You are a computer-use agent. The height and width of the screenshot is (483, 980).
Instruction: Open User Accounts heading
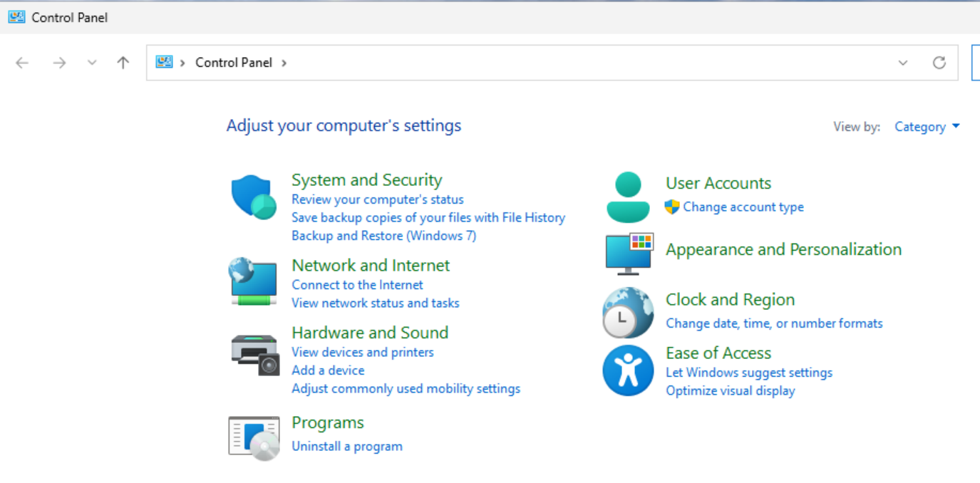point(718,183)
